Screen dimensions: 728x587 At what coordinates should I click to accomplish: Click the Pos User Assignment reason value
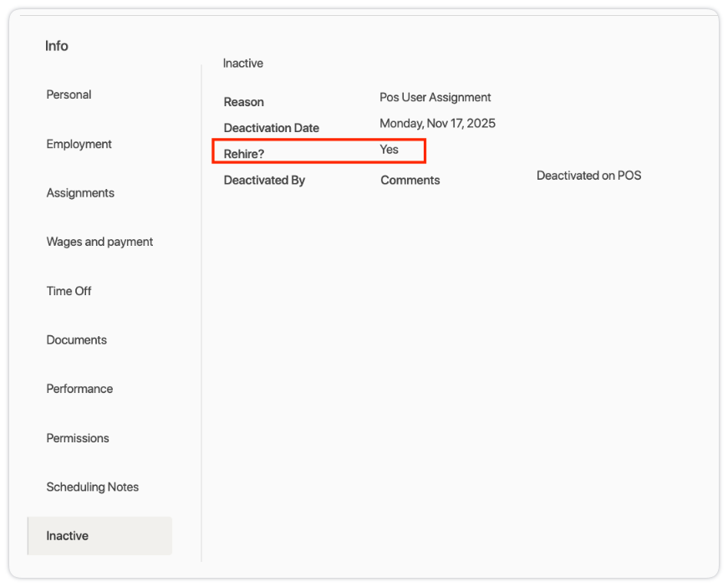coord(435,98)
